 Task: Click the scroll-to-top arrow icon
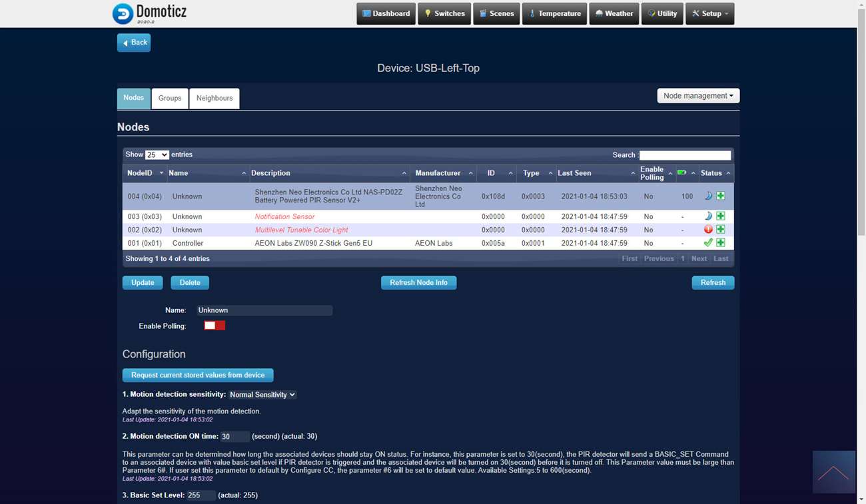[x=833, y=472]
